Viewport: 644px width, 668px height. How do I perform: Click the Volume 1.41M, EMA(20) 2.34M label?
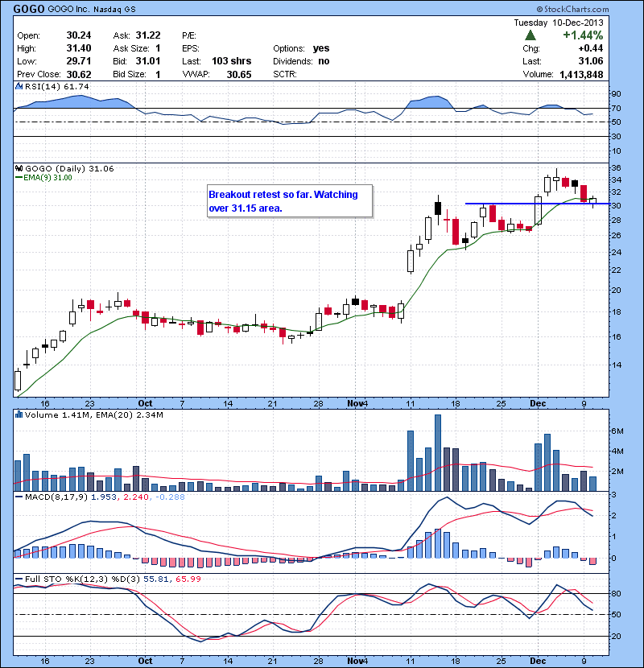pyautogui.click(x=93, y=414)
